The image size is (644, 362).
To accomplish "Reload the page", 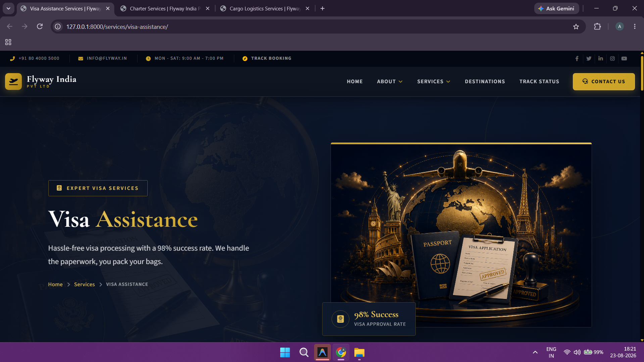I will (x=40, y=27).
